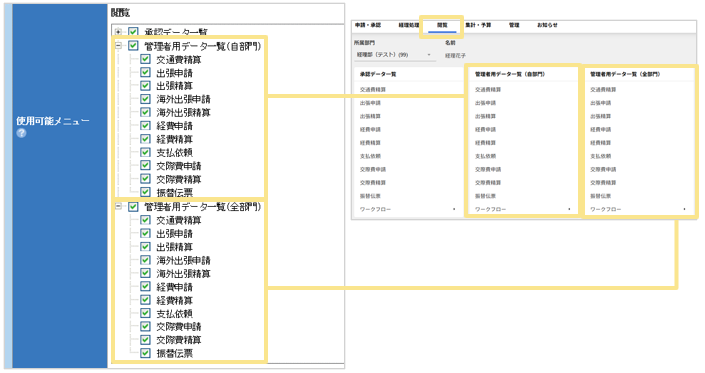Screen dimensions: 705x373
Task: Uncheck 海外出張精算 in the 全部門 tree
Action: click(145, 273)
